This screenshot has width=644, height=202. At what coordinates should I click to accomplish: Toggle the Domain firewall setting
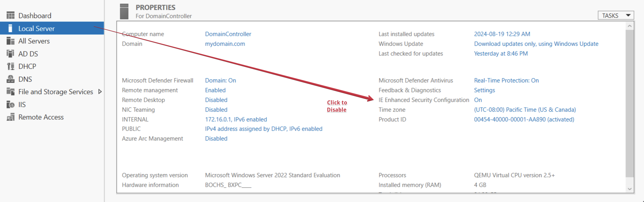[220, 80]
